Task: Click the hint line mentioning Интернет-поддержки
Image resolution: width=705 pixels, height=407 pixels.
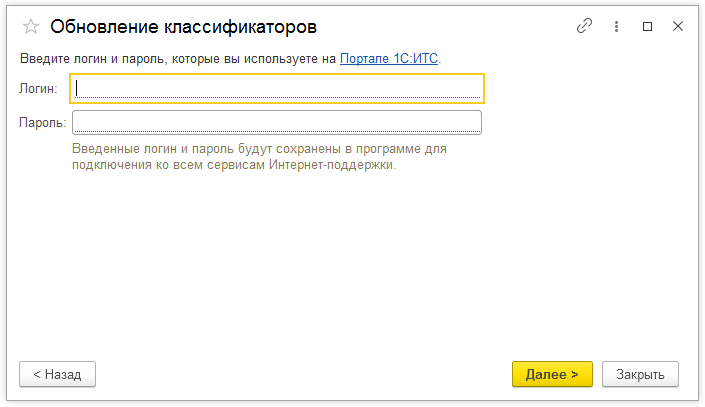Action: pos(234,165)
